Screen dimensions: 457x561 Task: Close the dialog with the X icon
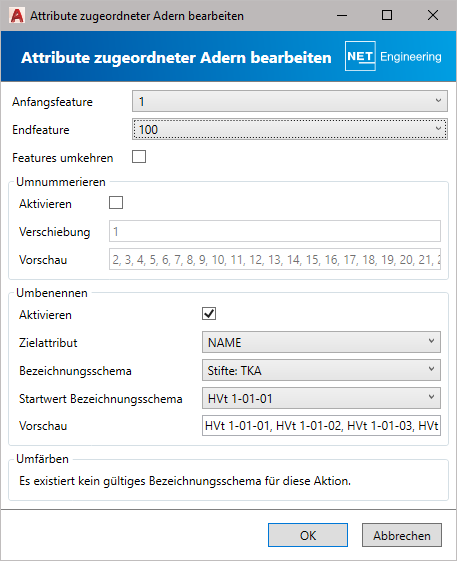pyautogui.click(x=433, y=15)
